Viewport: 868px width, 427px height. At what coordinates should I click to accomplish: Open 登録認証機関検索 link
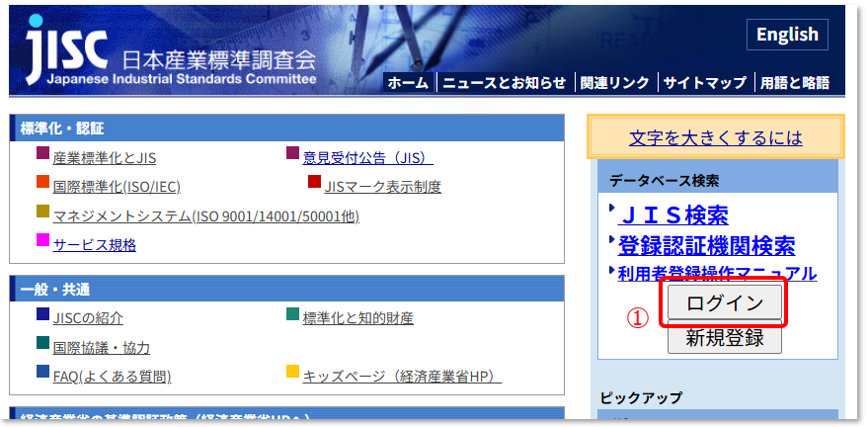(706, 245)
